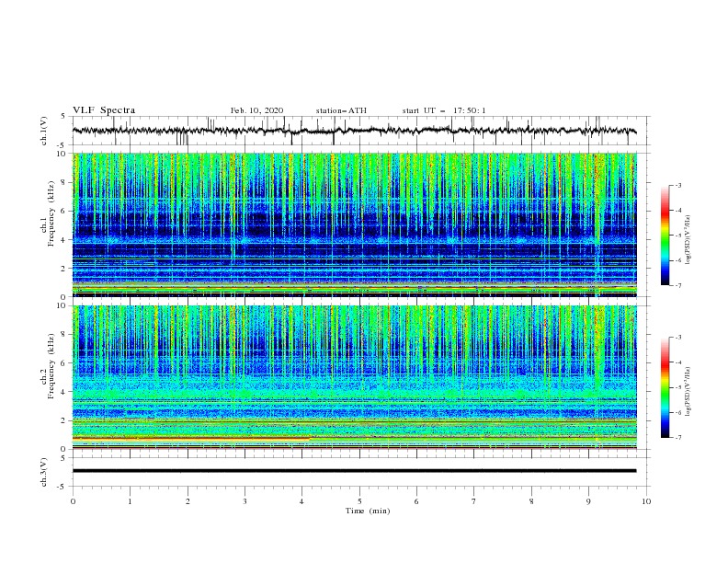
Task: Click time axis tick label "7"
Action: coord(474,501)
